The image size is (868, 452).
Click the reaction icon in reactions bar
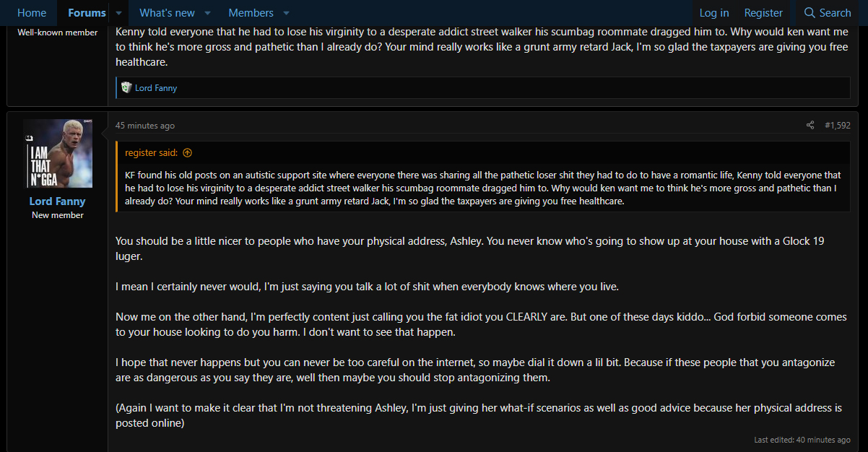coord(126,88)
